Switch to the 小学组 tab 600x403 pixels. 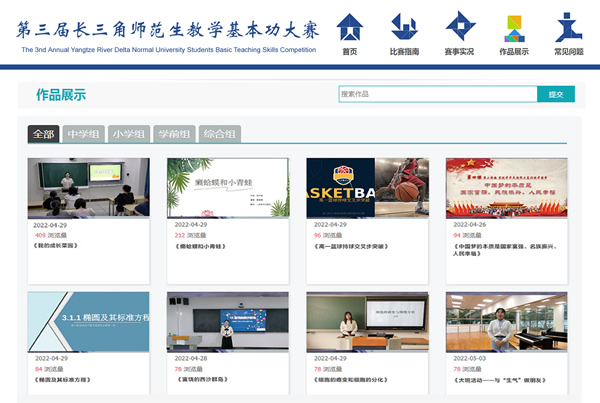point(129,134)
